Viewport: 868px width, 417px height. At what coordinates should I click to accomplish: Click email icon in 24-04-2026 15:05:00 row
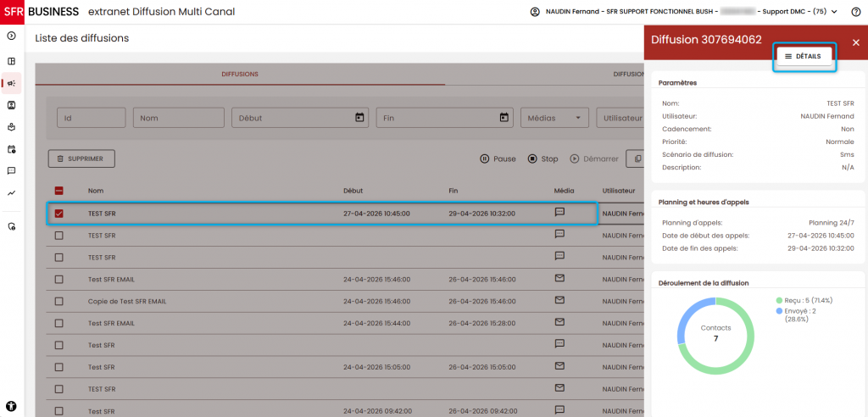[559, 366]
